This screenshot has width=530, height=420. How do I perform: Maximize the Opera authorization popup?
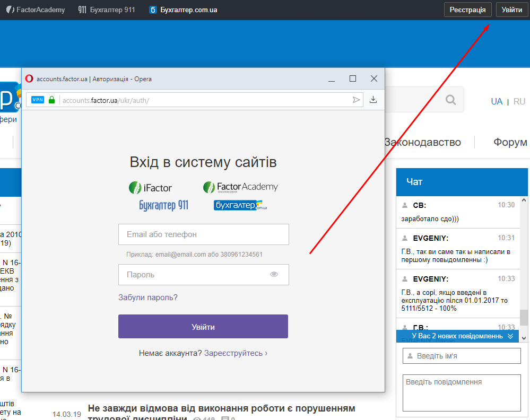pos(353,78)
